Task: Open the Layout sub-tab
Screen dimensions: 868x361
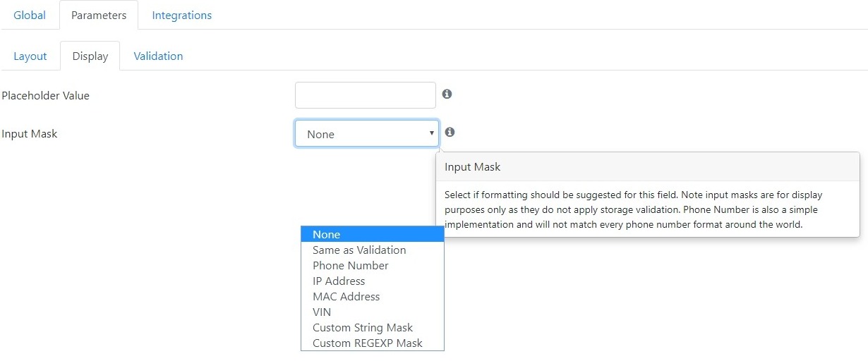Action: 30,56
